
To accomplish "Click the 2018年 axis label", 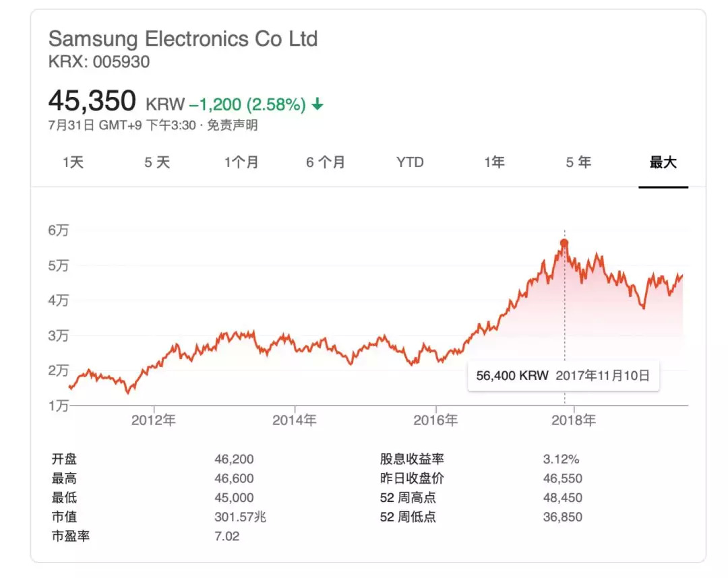I will tap(574, 420).
